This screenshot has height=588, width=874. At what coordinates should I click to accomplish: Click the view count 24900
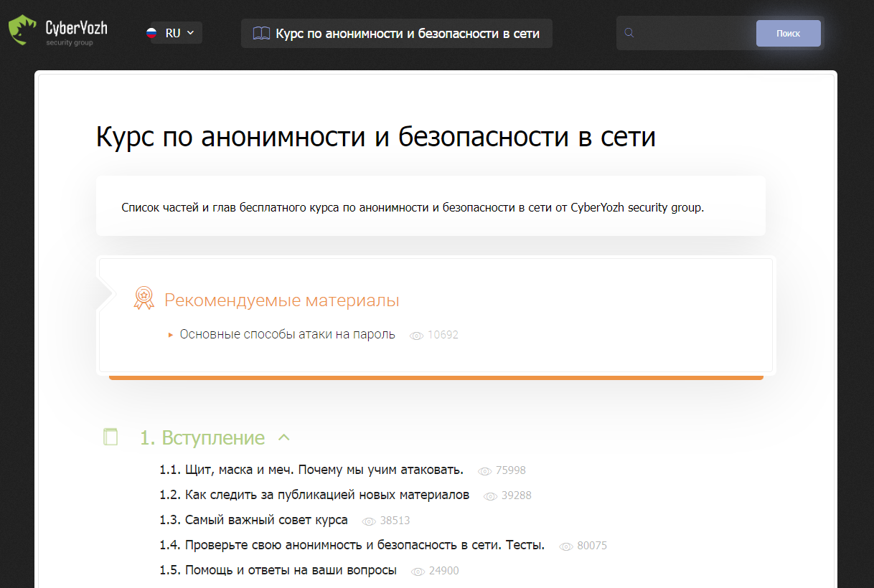[444, 571]
